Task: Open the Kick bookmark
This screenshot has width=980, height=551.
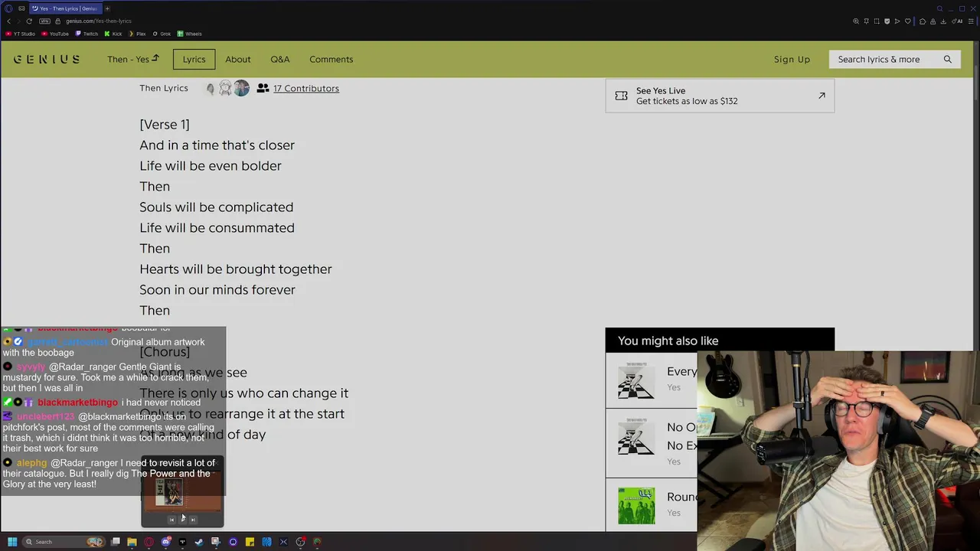Action: [x=113, y=34]
